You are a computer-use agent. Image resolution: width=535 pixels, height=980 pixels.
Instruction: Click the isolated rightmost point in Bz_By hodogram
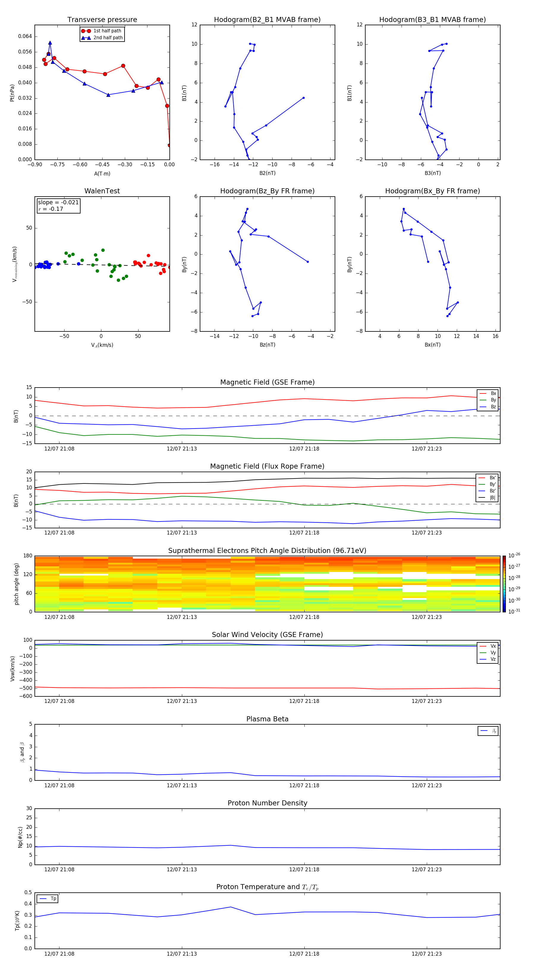click(x=308, y=262)
